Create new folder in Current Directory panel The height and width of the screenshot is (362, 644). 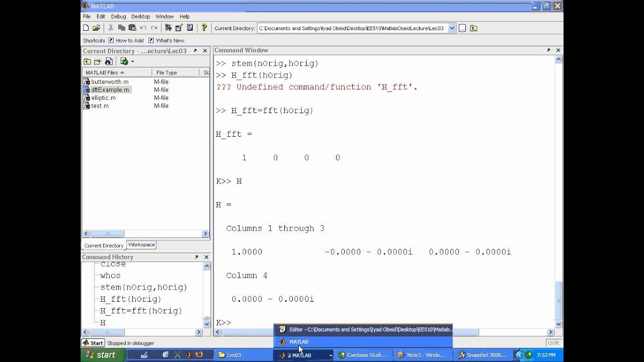[x=98, y=61]
